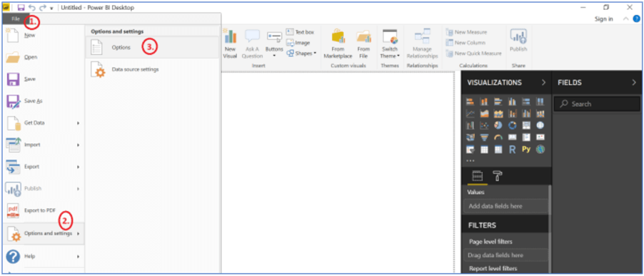Screen dimensions: 644x276
Task: Open the File tab
Action: (16, 19)
